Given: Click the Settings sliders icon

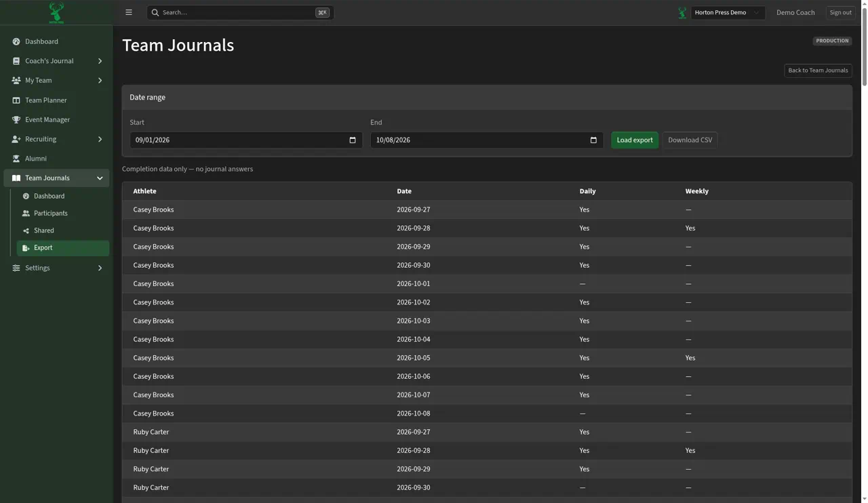Looking at the screenshot, I should point(16,268).
